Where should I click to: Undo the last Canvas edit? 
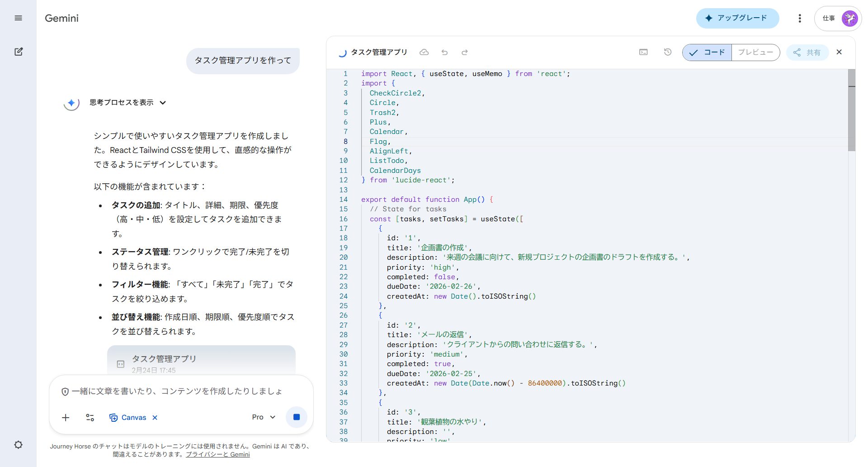point(444,52)
